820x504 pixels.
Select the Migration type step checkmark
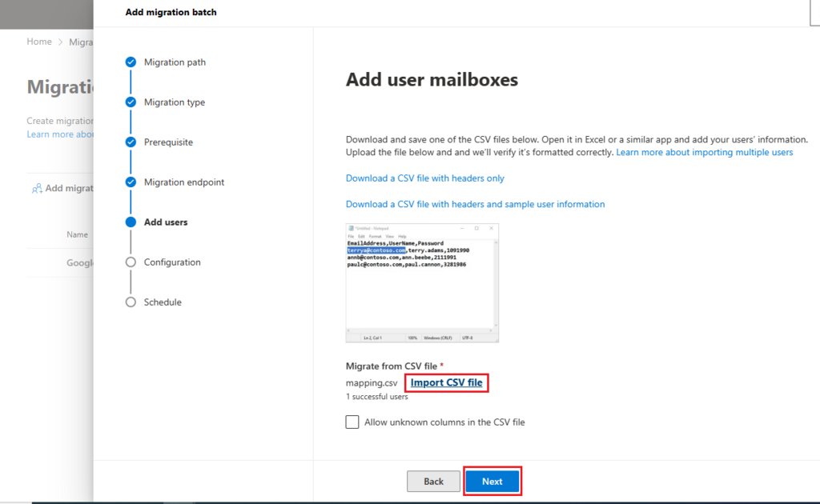pos(130,102)
